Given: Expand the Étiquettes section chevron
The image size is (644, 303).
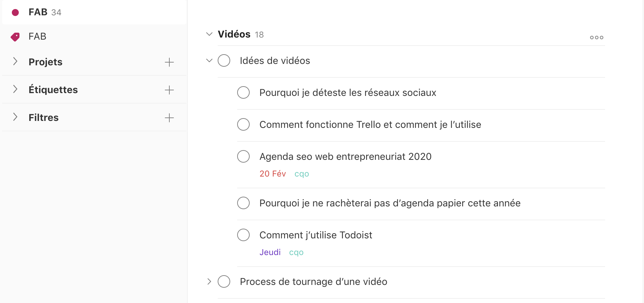Looking at the screenshot, I should point(15,89).
